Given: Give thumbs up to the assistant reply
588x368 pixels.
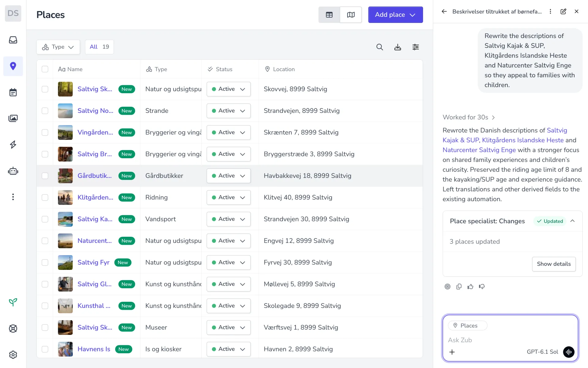Looking at the screenshot, I should [x=470, y=286].
